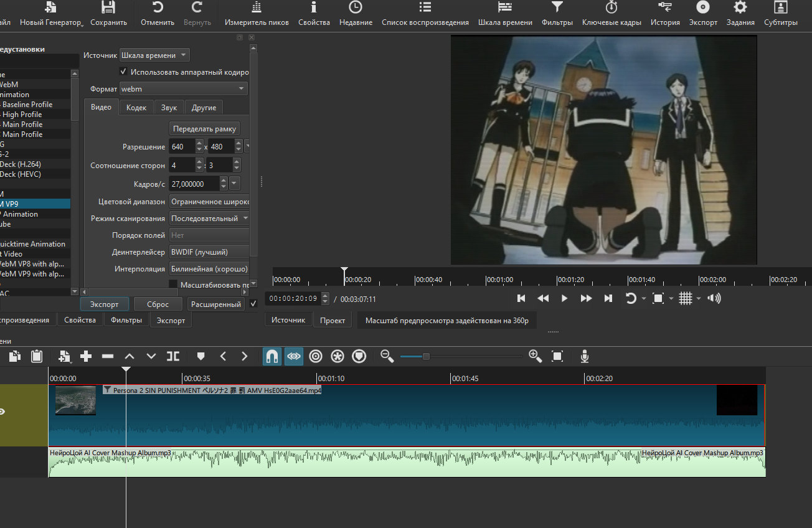The image size is (812, 528).
Task: Ripple delete with the minus icon
Action: [x=108, y=356]
